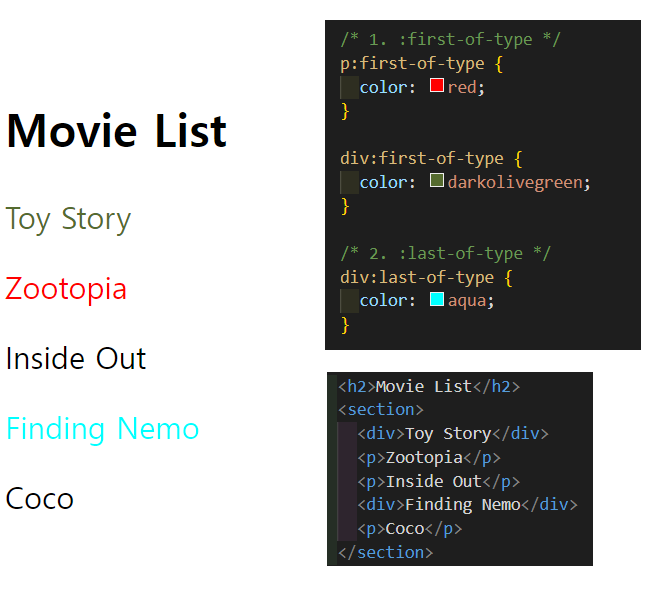Click the darkolivegreen color swatch
Viewport: 660px width, 606px height.
click(x=437, y=181)
